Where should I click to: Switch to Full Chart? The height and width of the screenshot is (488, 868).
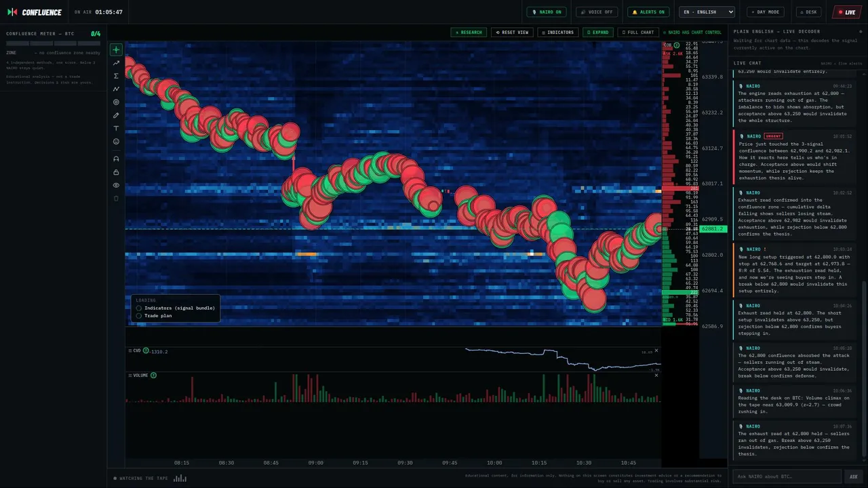point(638,33)
